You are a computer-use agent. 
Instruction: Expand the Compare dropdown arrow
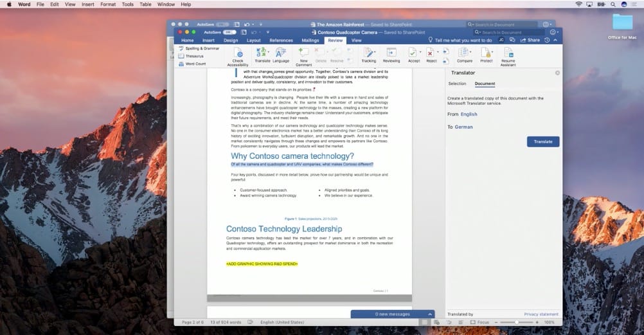point(470,52)
